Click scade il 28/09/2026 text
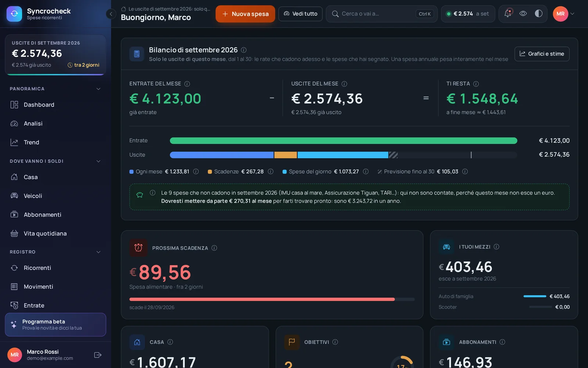This screenshot has width=588, height=368. coord(152,308)
